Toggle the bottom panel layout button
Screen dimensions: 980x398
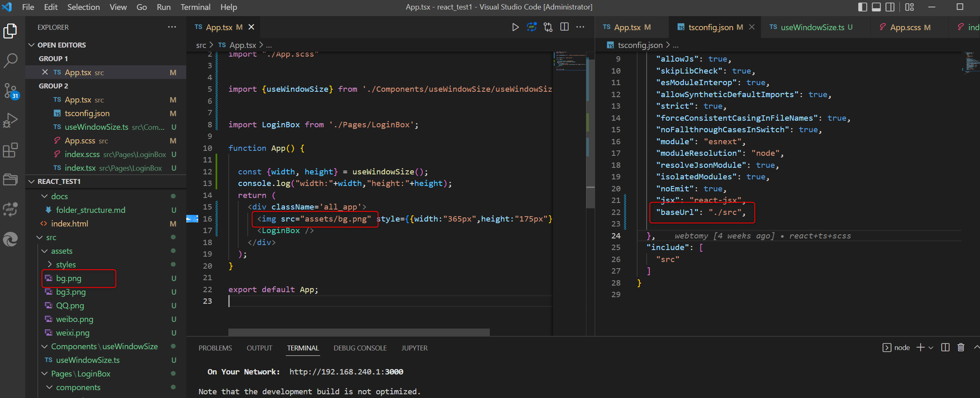coord(876,7)
